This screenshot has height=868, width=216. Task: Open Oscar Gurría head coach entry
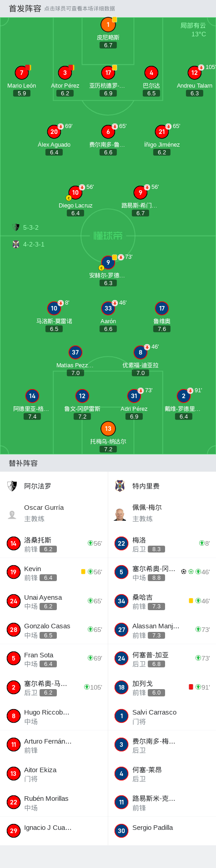54,513
